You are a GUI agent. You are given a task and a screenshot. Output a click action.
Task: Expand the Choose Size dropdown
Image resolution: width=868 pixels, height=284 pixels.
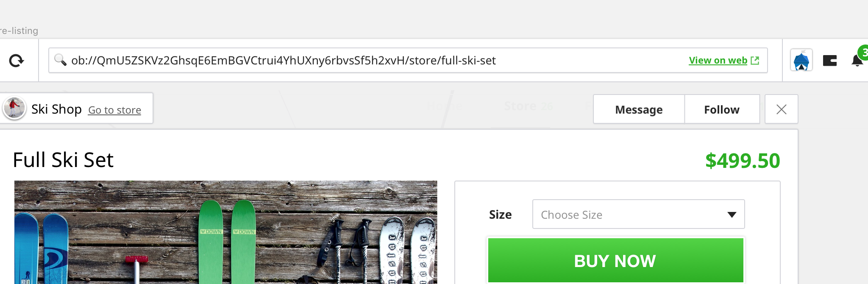[638, 214]
